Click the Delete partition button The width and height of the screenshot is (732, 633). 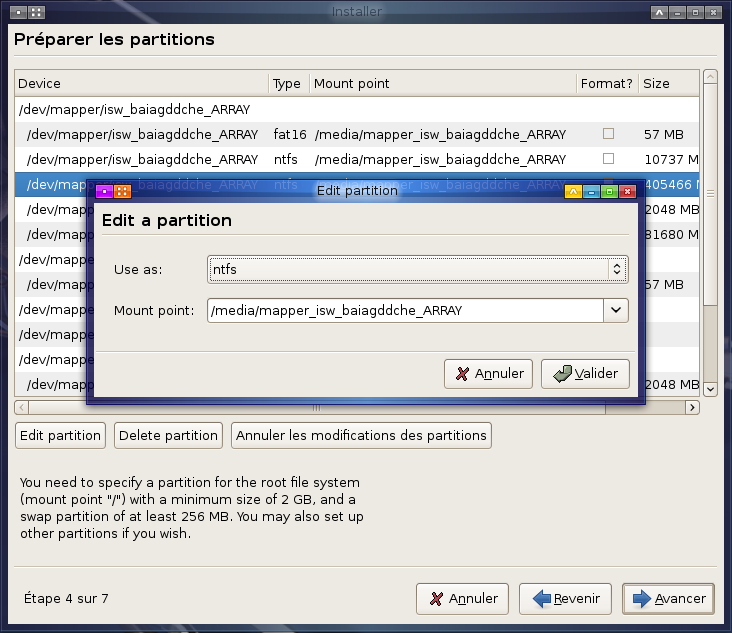point(168,435)
